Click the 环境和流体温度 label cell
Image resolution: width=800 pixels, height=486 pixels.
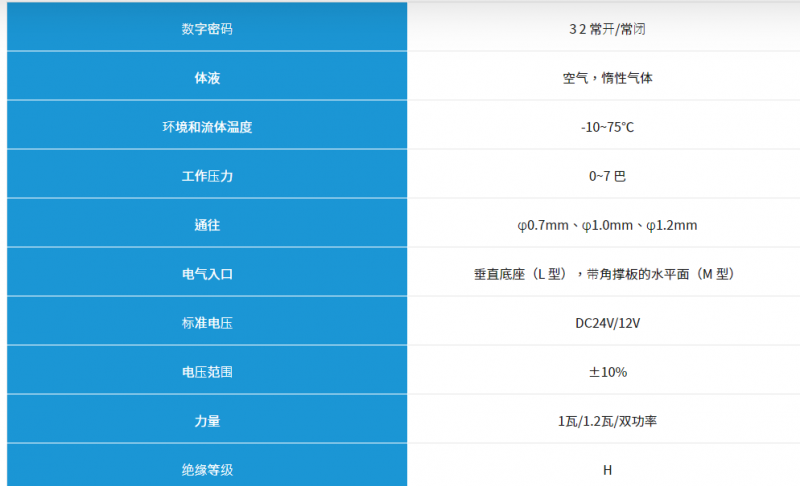click(207, 127)
